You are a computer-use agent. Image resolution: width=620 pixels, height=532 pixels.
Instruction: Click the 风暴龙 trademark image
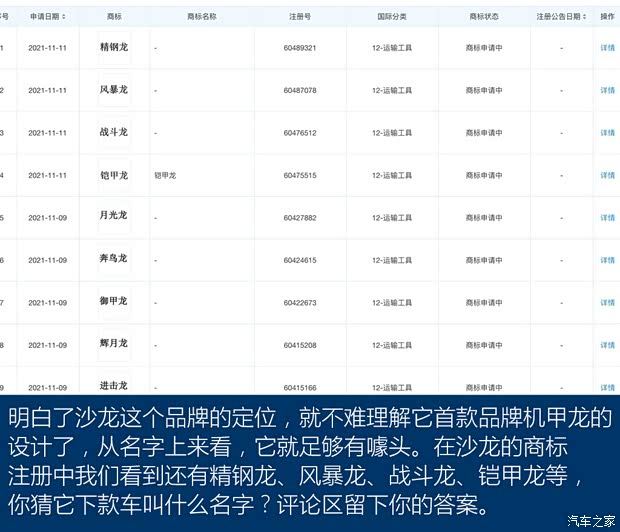(114, 90)
